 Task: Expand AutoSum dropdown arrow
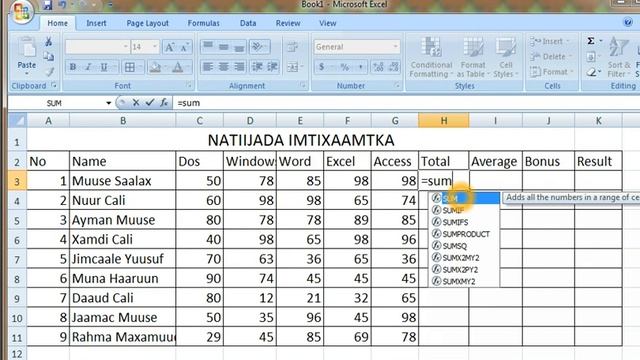[600, 41]
